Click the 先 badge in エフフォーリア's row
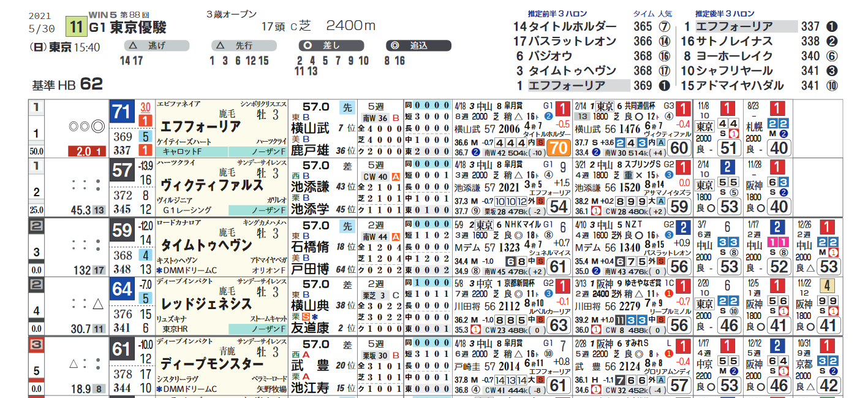 click(x=346, y=108)
